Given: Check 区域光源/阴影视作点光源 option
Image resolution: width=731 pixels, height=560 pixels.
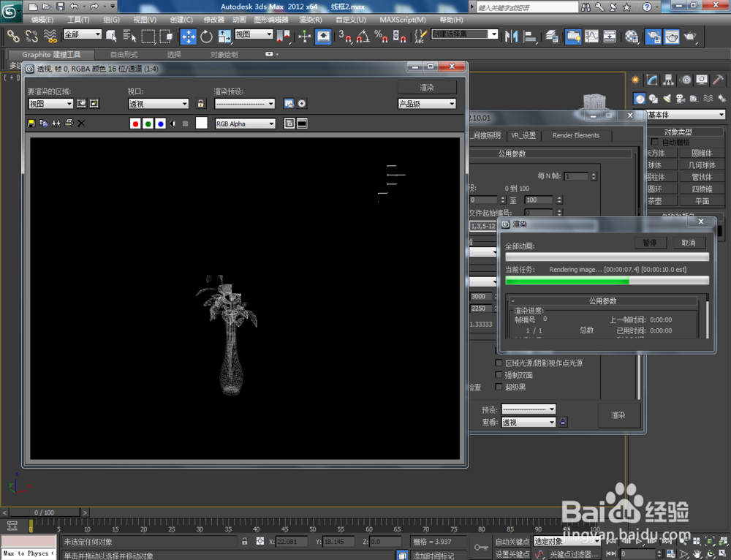Looking at the screenshot, I should (499, 363).
